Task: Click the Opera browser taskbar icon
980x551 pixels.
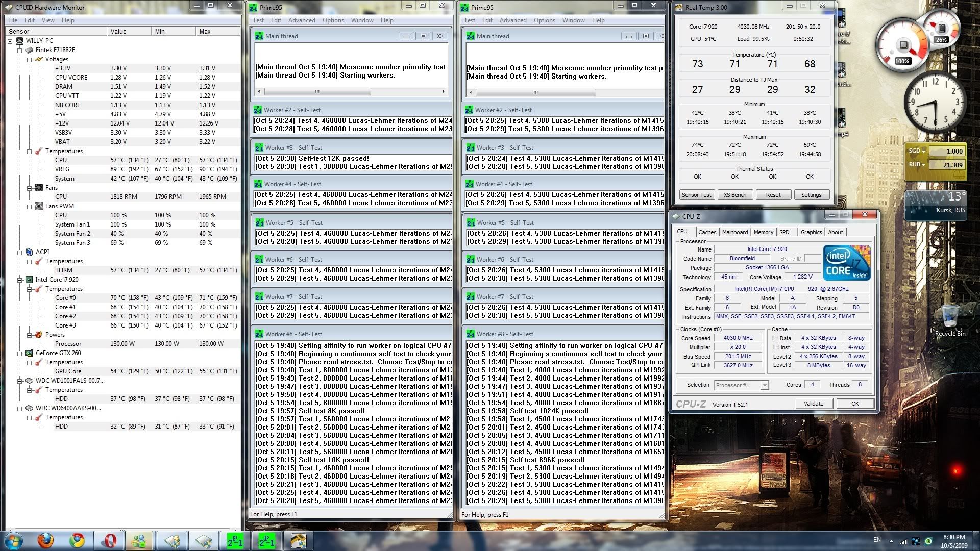Action: click(x=108, y=540)
